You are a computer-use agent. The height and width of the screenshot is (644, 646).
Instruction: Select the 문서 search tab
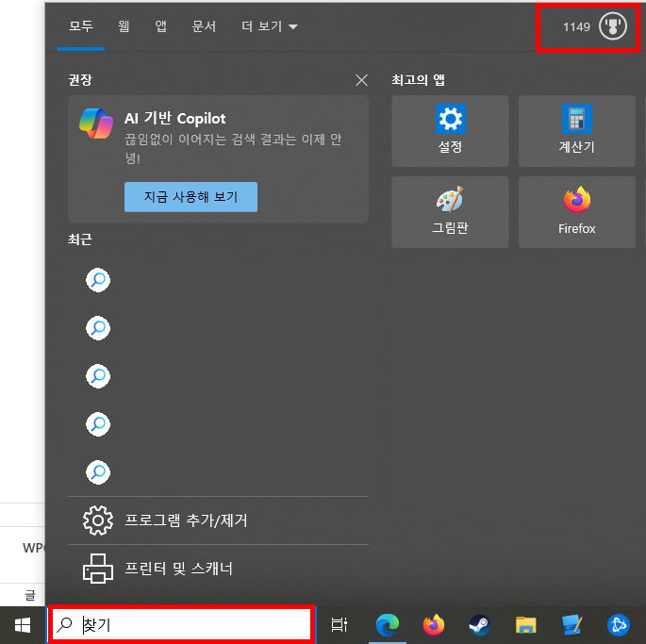click(x=205, y=26)
